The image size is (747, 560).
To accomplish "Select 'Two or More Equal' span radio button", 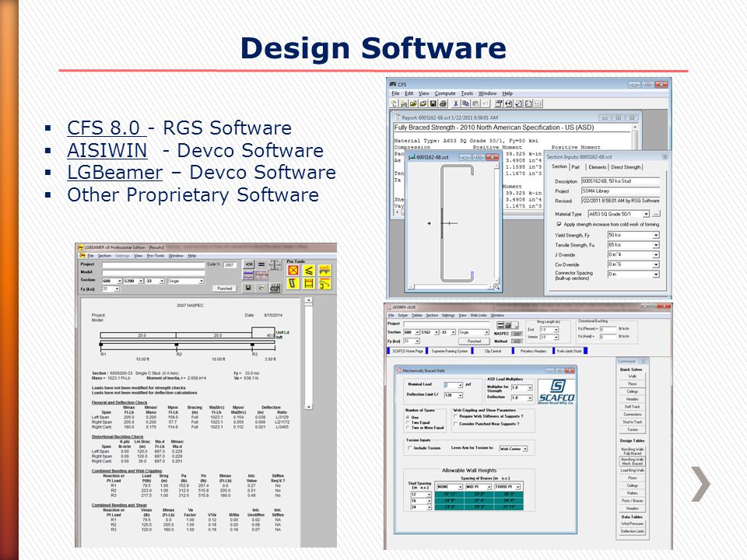I will pos(407,428).
